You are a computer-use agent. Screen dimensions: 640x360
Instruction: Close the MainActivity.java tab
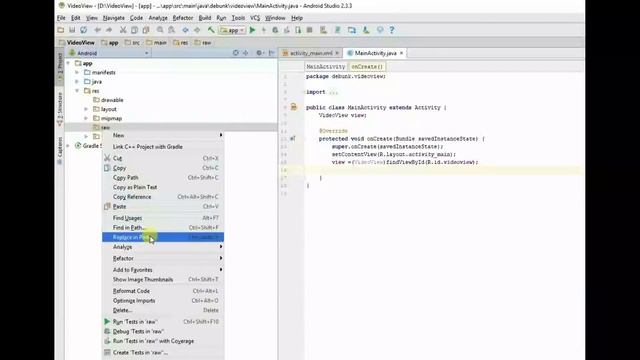point(402,53)
